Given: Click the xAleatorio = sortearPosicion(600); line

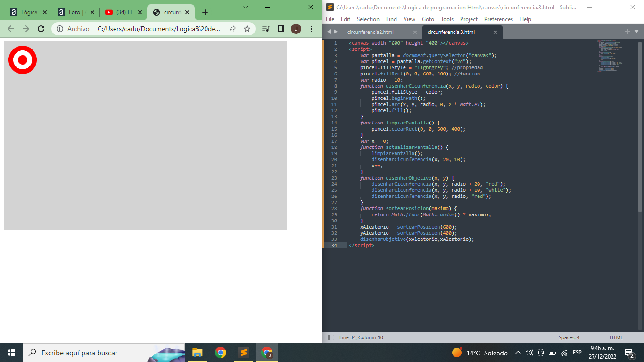Looking at the screenshot, I should [408, 227].
